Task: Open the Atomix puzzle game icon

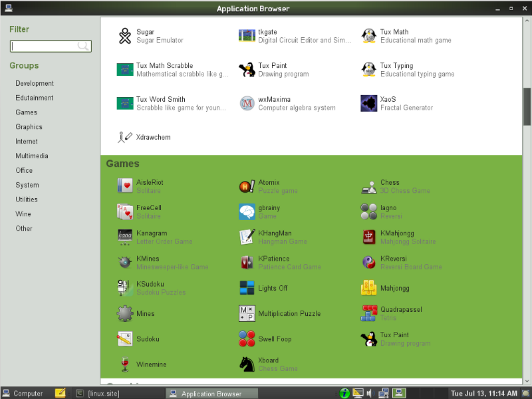Action: point(247,186)
